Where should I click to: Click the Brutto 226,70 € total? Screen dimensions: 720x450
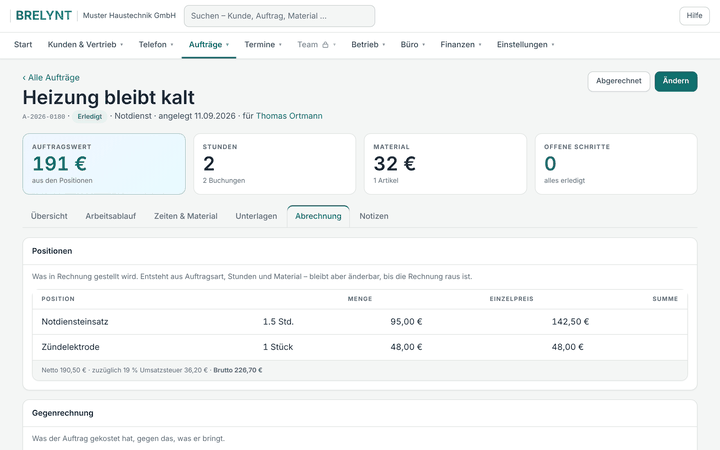238,370
